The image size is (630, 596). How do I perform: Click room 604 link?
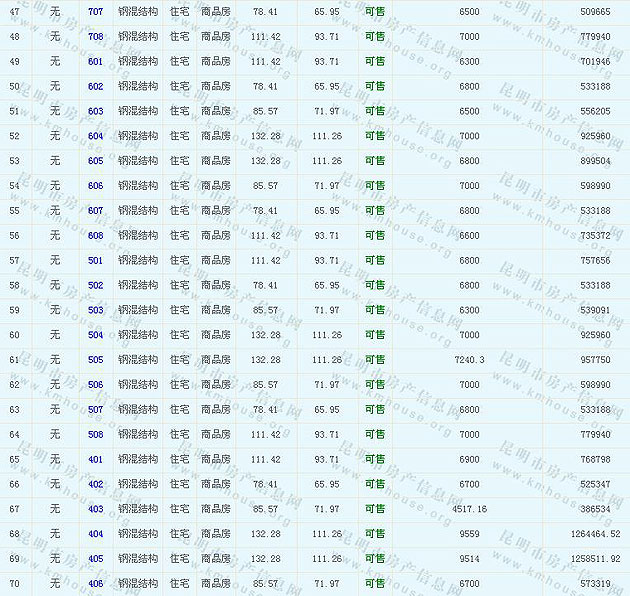(95, 136)
